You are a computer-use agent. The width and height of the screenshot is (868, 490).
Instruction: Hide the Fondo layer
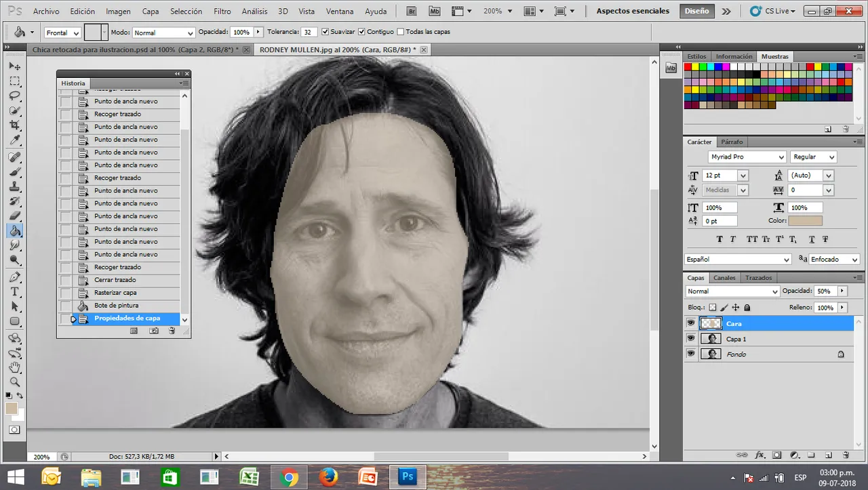(691, 354)
